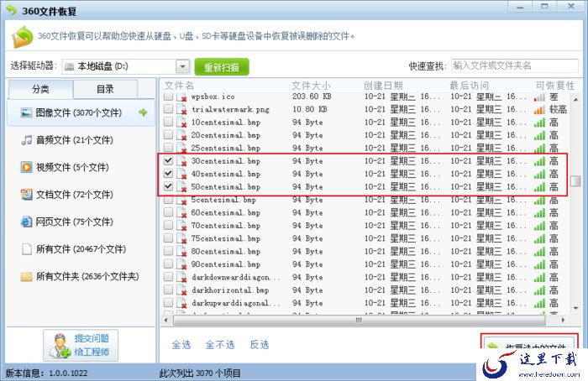The height and width of the screenshot is (381, 588).
Task: Click recoverability bars for trialwatermark.png
Action: [539, 110]
